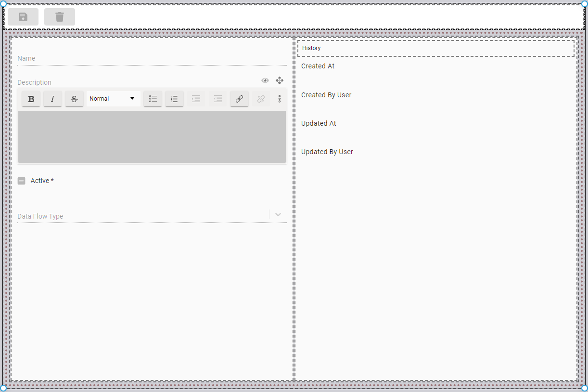Viewport: 588px width, 392px height.
Task: Select the Updated At field label
Action: [319, 123]
